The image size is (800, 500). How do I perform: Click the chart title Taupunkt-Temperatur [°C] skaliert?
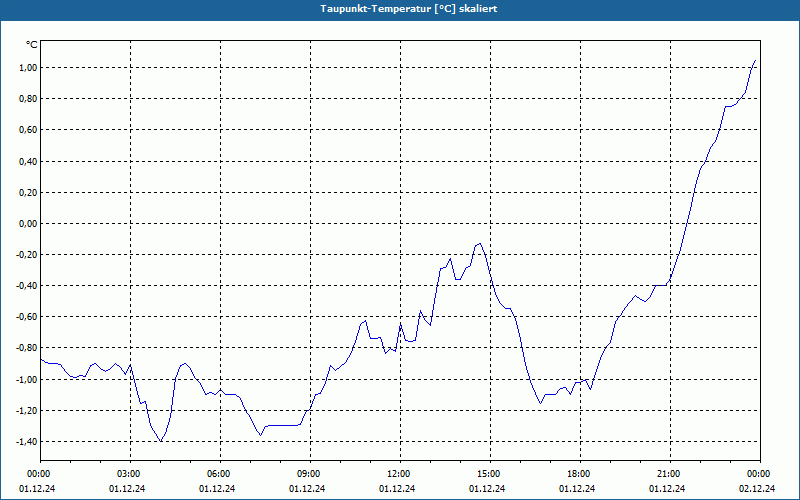(x=408, y=9)
